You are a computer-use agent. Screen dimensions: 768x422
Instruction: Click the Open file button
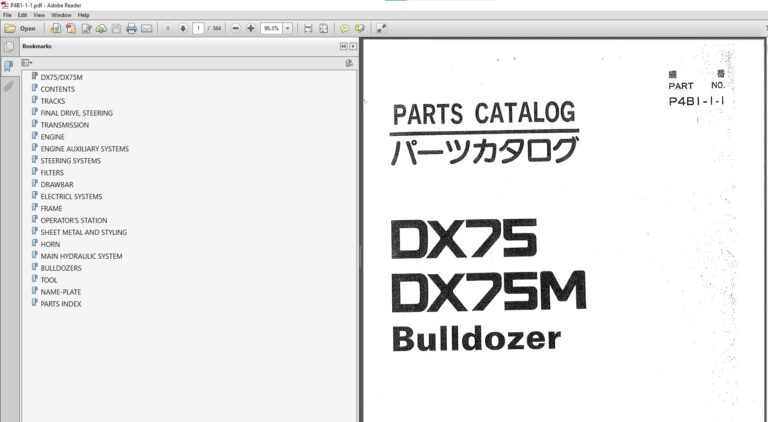coord(20,28)
